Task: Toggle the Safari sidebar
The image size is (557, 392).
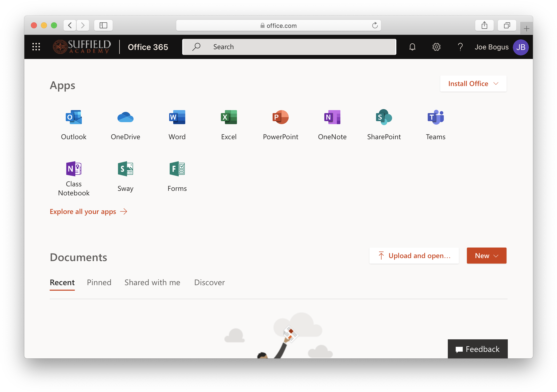Action: click(x=103, y=25)
